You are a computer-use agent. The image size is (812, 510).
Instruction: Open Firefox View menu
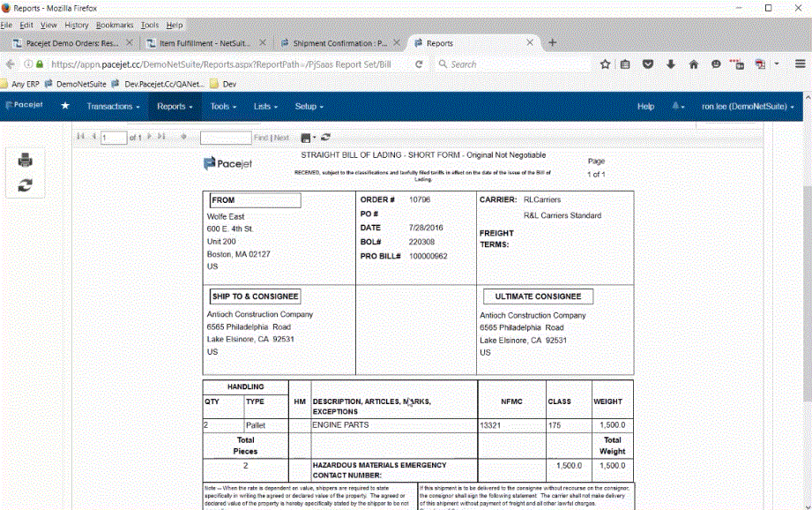[48, 25]
